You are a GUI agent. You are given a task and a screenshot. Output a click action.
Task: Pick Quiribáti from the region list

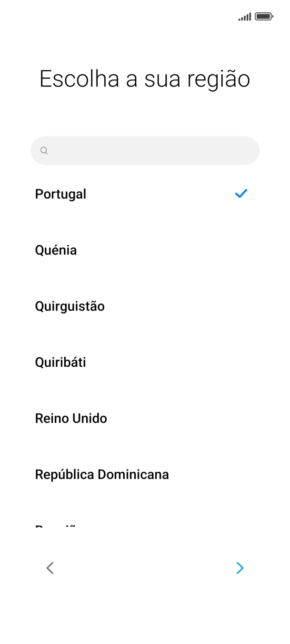tap(60, 362)
